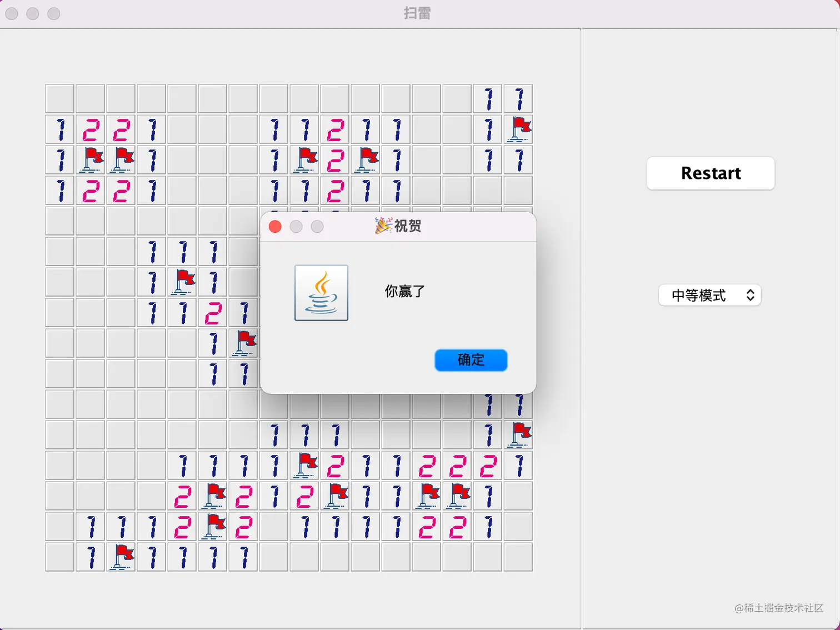Viewport: 840px width, 630px height.
Task: Click the 2 in row 15, column 13
Action: click(427, 527)
